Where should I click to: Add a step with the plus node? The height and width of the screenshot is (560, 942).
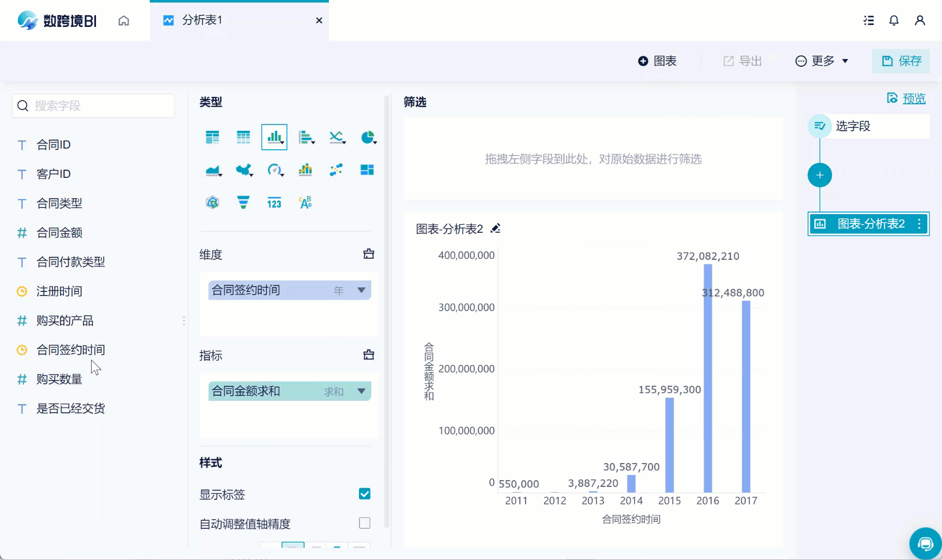coord(820,175)
